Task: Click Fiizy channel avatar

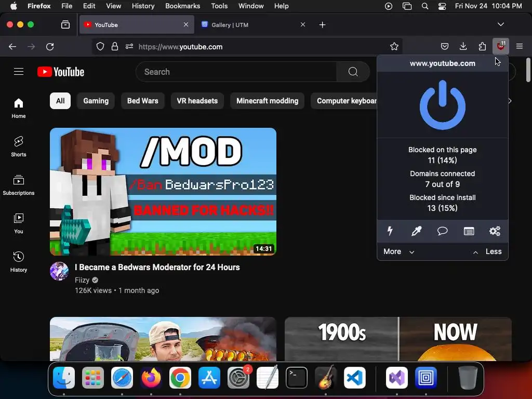Action: [x=59, y=271]
